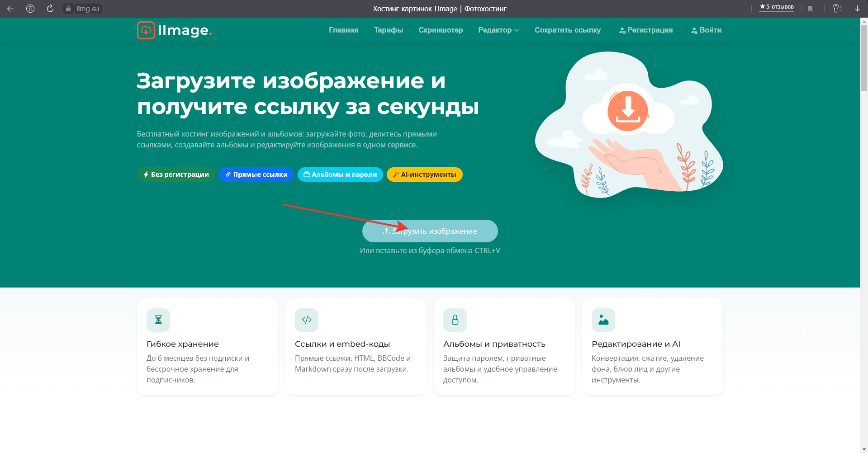Click the Прямые ссылки, HTML, BBCode description
The width and height of the screenshot is (868, 453).
click(353, 363)
